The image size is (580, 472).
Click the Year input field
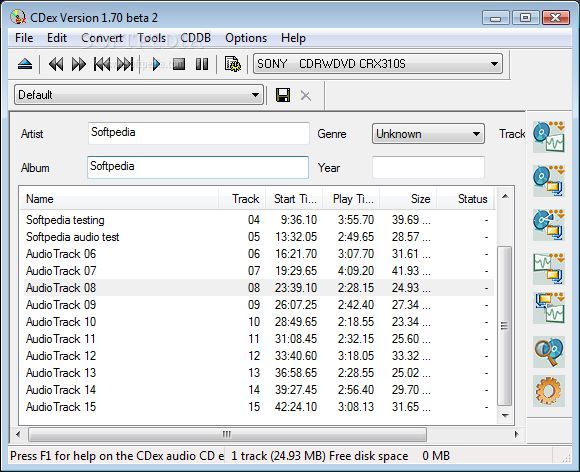point(428,168)
